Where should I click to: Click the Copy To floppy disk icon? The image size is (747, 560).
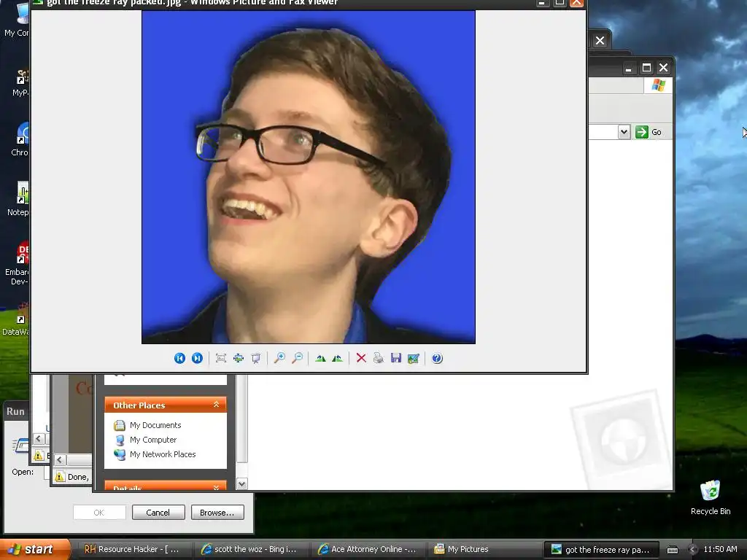tap(396, 358)
